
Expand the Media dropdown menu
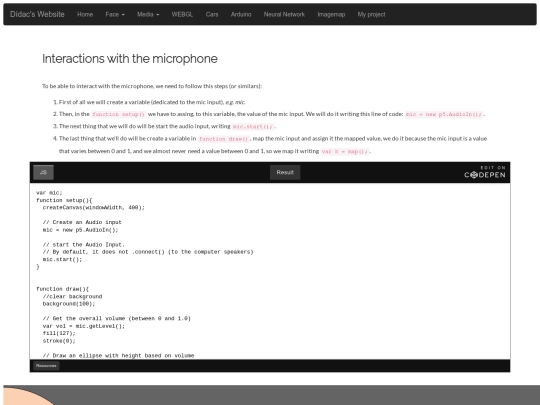(x=148, y=14)
